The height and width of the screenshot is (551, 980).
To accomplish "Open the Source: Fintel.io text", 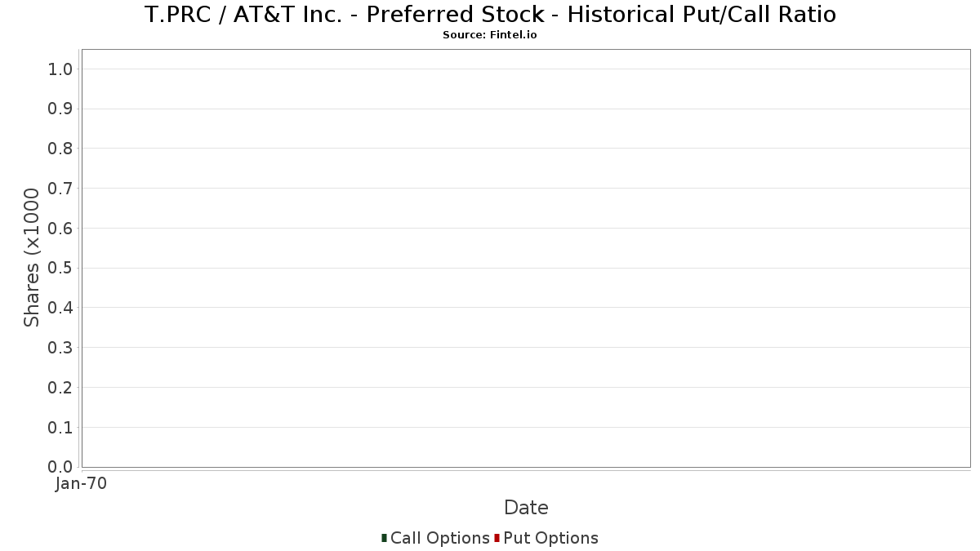I will pos(490,35).
